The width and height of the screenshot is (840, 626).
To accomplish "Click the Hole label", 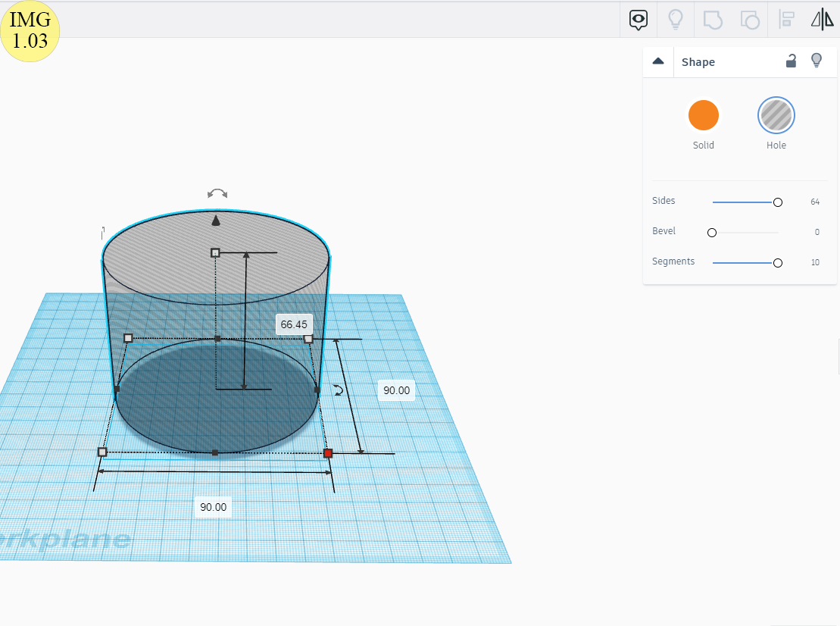I will coord(776,146).
